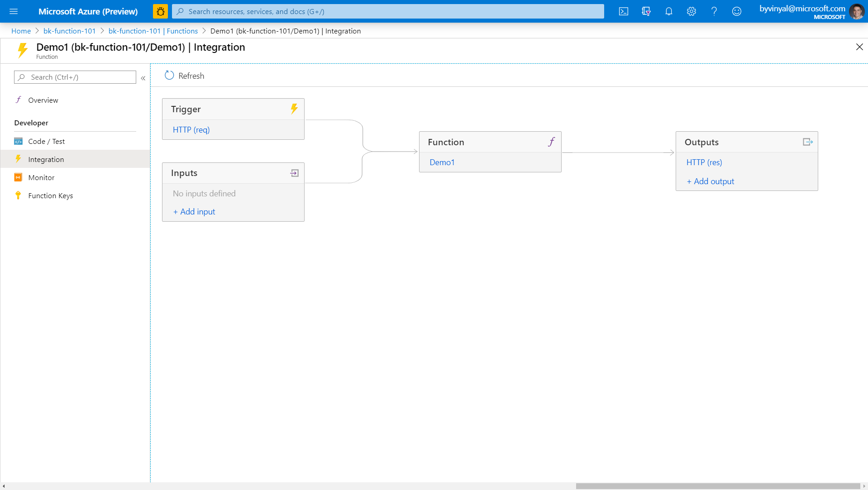Open the portal settings gear
This screenshot has width=868, height=490.
[691, 11]
